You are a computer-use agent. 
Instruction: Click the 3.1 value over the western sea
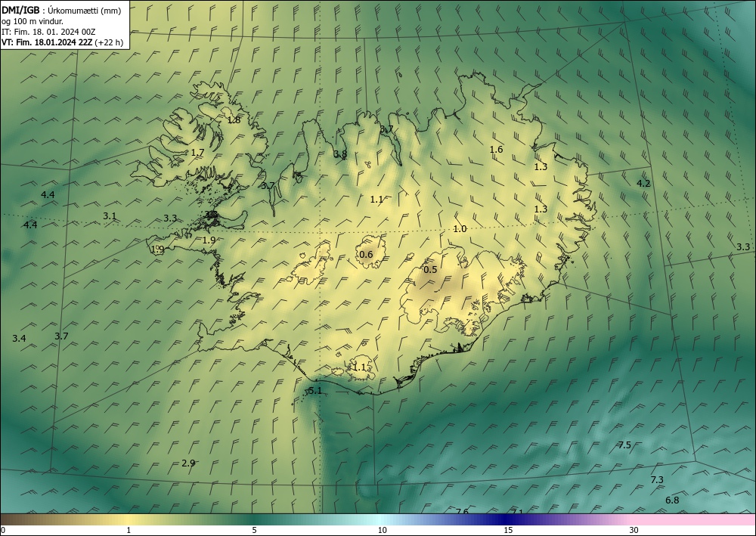point(110,216)
